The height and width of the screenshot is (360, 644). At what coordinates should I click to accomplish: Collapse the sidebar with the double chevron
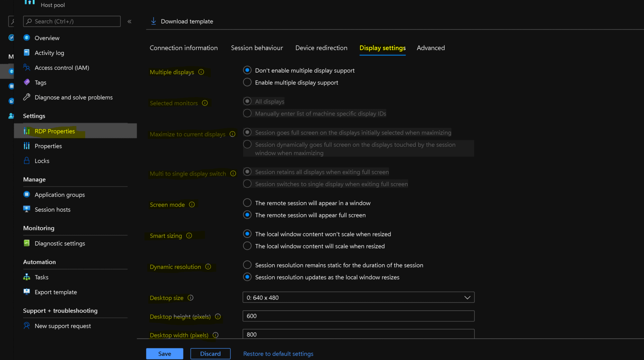[129, 21]
